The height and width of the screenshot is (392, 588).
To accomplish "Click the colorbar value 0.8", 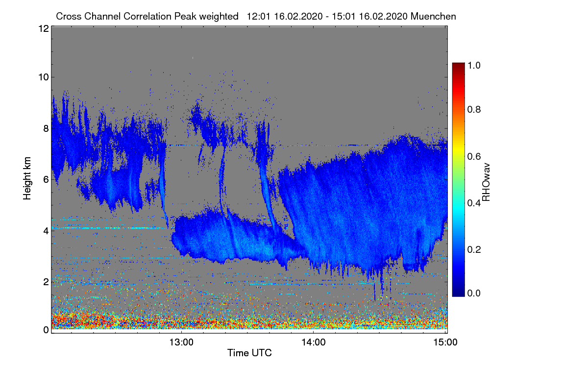I will (x=475, y=110).
